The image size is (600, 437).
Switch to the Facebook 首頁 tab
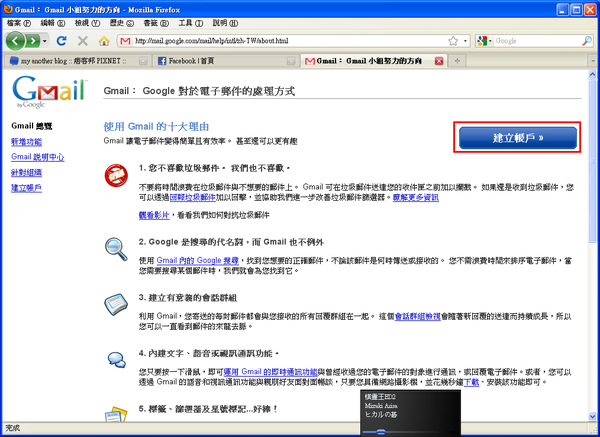pyautogui.click(x=226, y=61)
